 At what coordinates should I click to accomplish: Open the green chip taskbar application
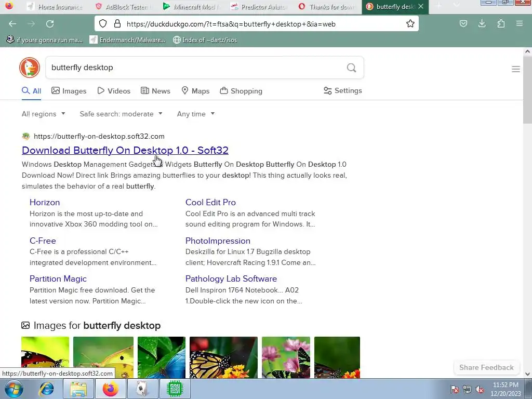click(175, 389)
